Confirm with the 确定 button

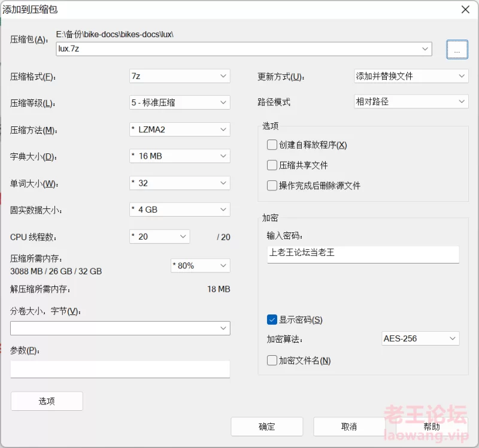[266, 426]
